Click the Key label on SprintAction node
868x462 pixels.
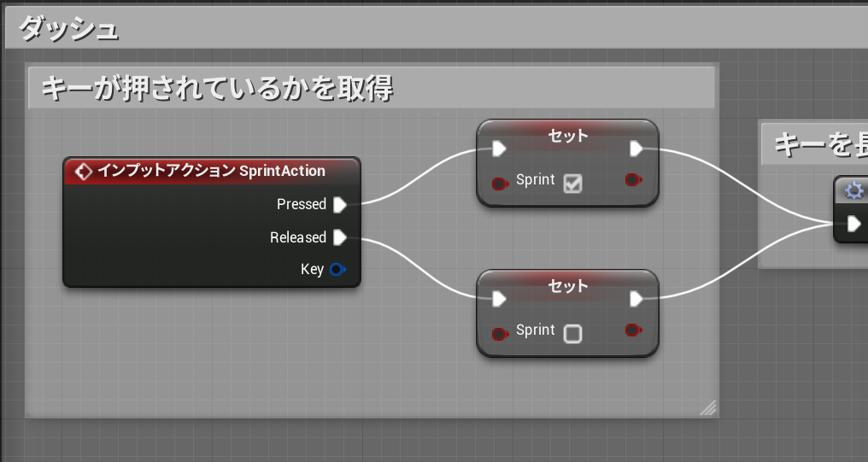312,270
